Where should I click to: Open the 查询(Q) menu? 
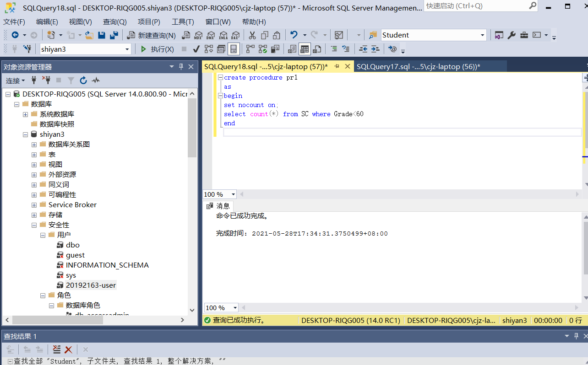[115, 22]
